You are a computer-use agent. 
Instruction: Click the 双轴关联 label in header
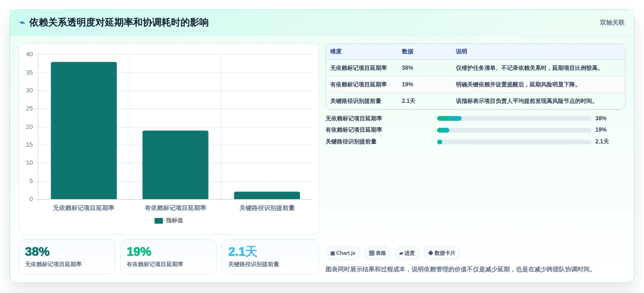(x=612, y=23)
